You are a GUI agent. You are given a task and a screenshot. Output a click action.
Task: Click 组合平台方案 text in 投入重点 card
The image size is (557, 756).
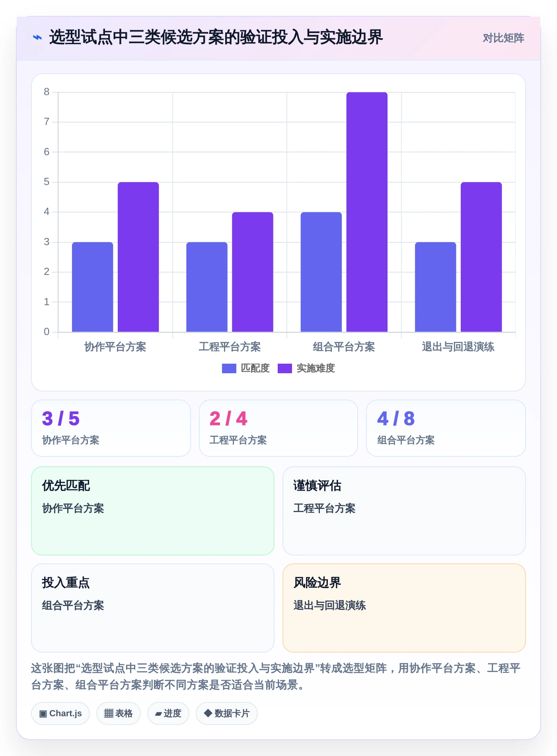tap(73, 605)
